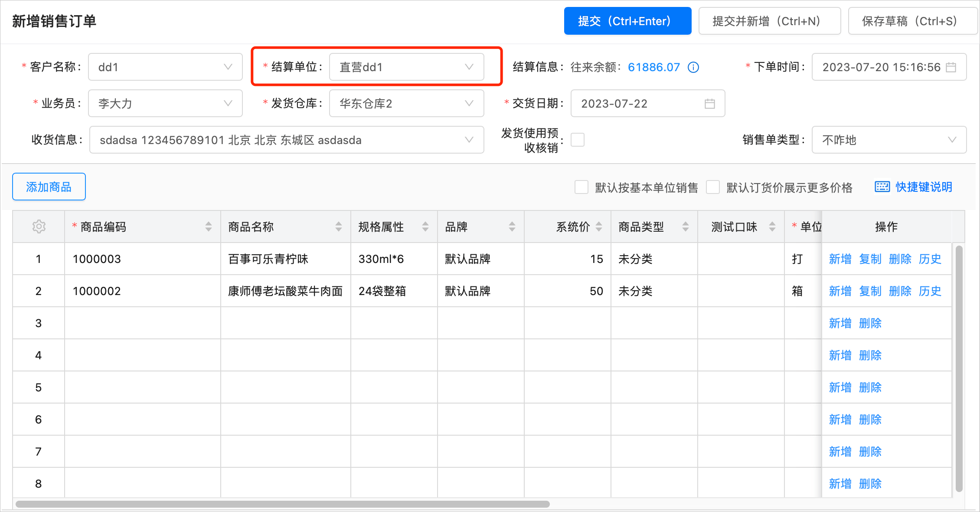Image resolution: width=980 pixels, height=512 pixels.
Task: Click 新增 in row 1000002
Action: point(840,291)
